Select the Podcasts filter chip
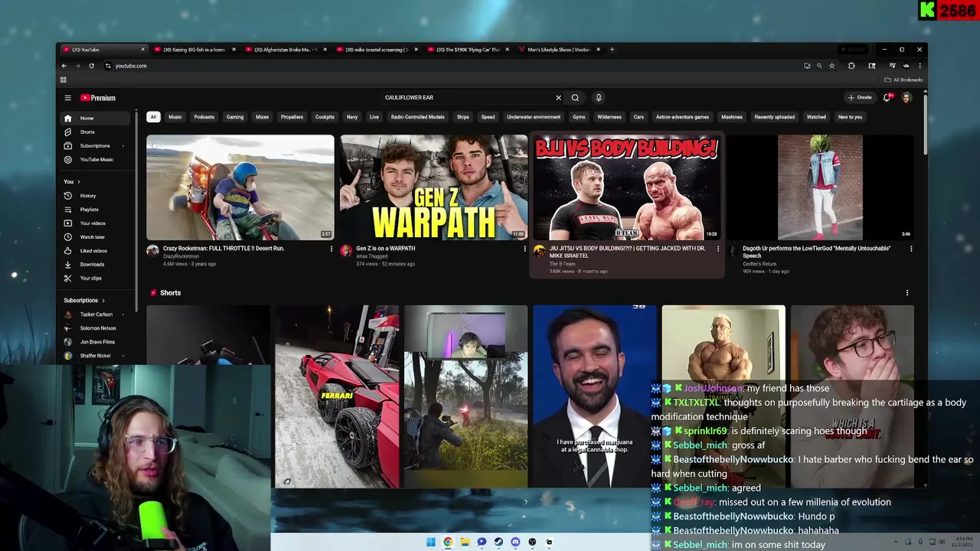 coord(204,117)
